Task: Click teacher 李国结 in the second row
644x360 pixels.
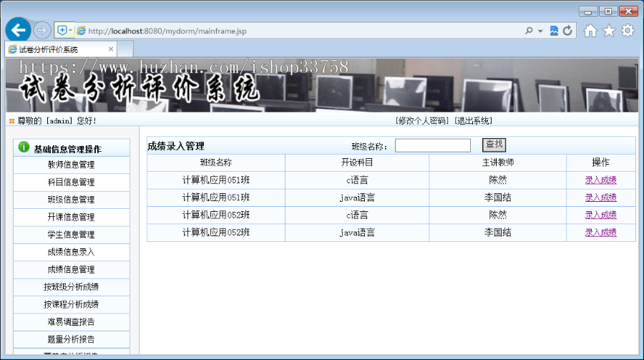Action: (498, 198)
